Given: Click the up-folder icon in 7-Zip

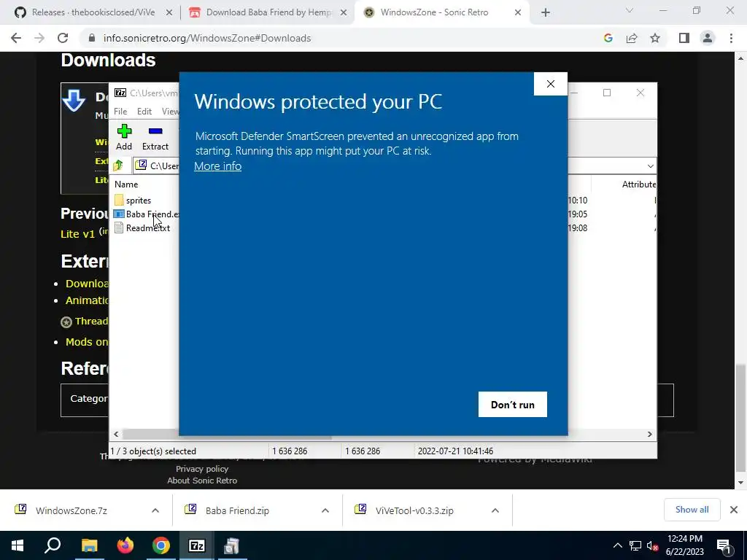Looking at the screenshot, I should pyautogui.click(x=118, y=166).
